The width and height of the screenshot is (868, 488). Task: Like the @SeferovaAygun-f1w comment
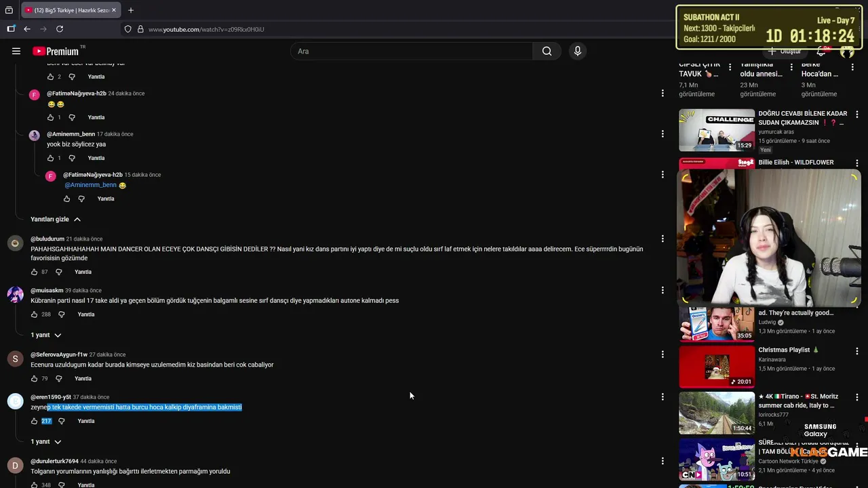click(x=35, y=378)
